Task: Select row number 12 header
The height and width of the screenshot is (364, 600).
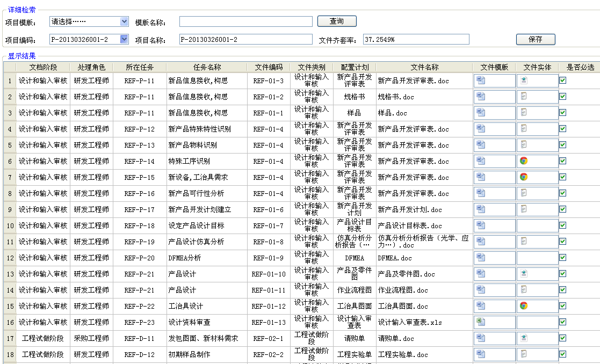Action: (x=10, y=258)
